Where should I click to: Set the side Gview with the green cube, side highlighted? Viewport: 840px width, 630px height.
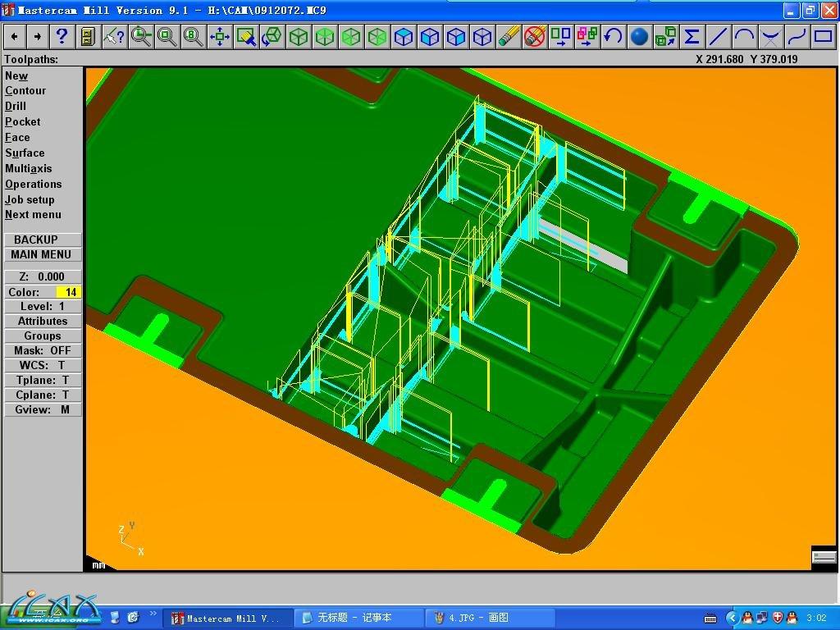pyautogui.click(x=377, y=37)
